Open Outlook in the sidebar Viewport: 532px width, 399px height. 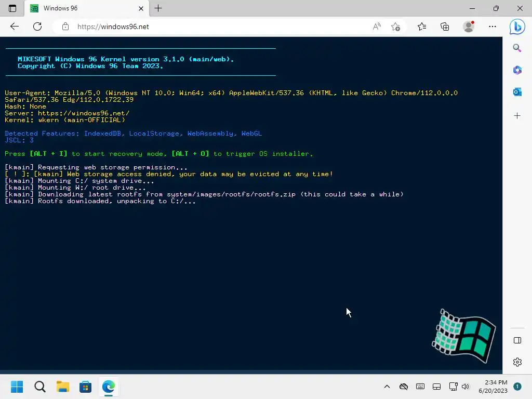(x=517, y=91)
